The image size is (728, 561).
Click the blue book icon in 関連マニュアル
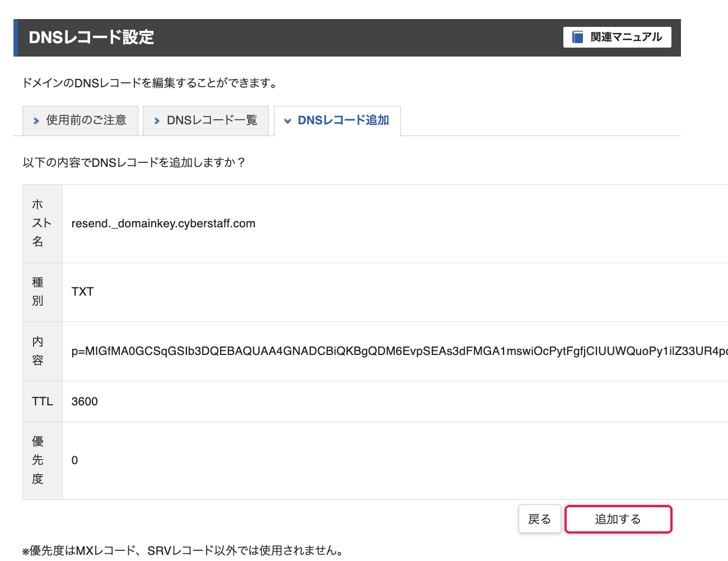click(577, 37)
